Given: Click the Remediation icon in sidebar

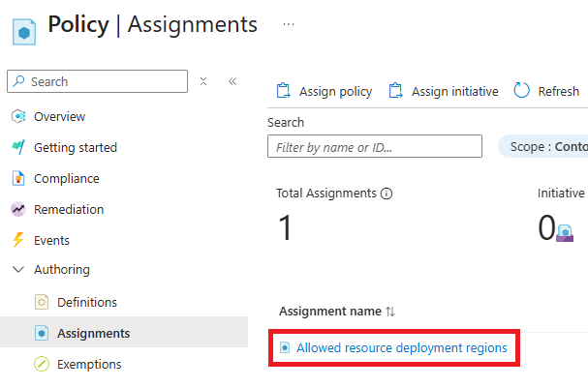Looking at the screenshot, I should coord(18,210).
